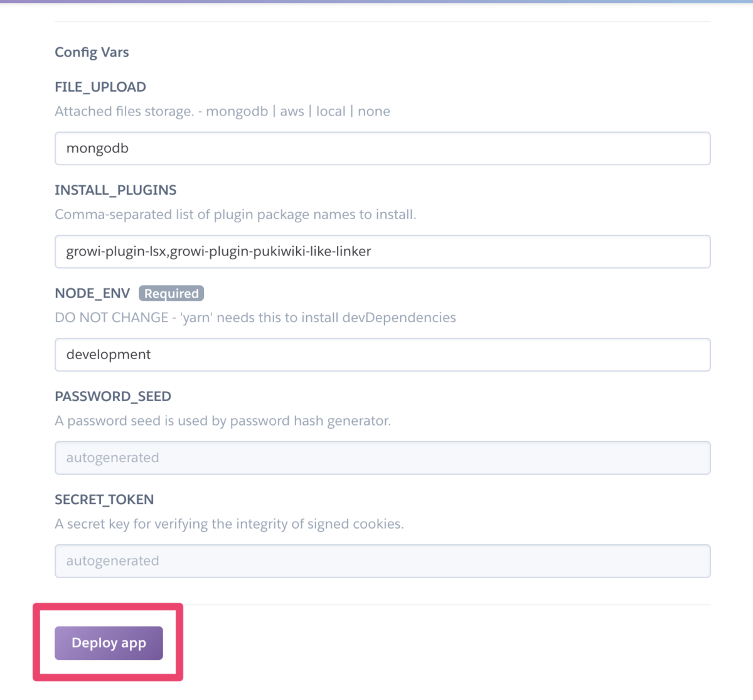Click the Required badge beside NODE_ENV
This screenshot has width=753, height=700.
pos(171,293)
